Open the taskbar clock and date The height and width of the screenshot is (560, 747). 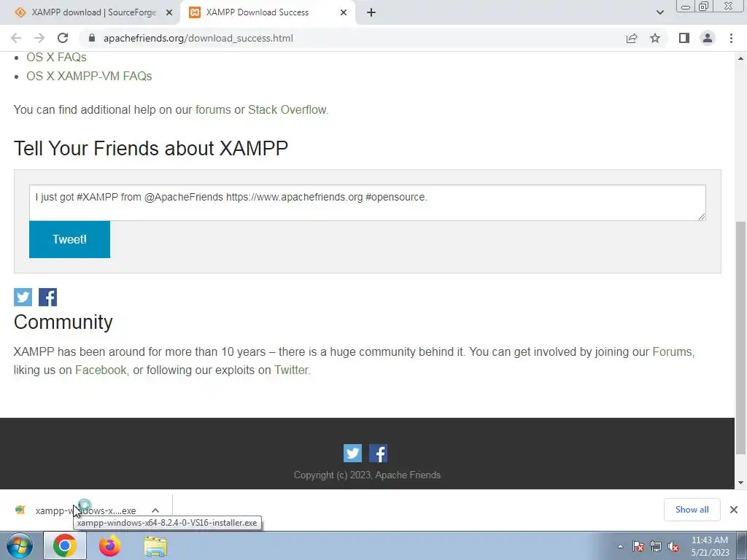[710, 546]
